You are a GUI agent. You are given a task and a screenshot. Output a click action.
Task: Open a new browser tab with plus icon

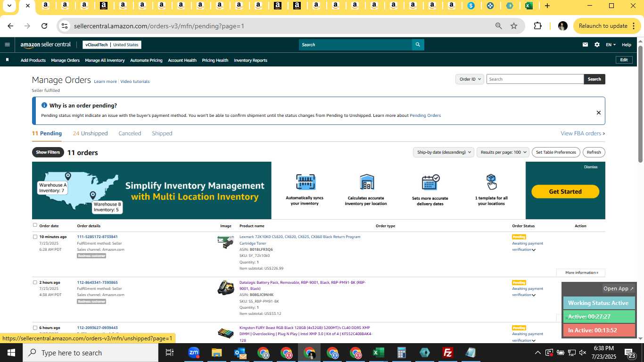[x=547, y=6]
